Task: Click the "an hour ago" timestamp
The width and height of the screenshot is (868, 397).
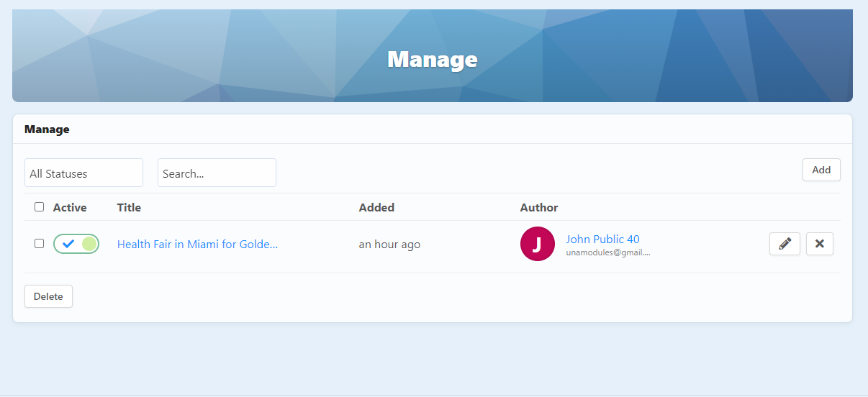Action: pos(389,245)
